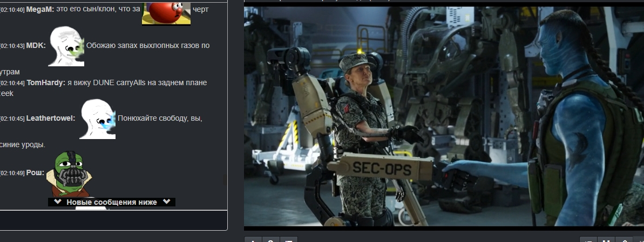The height and width of the screenshot is (242, 644).
Task: Select the username TomHardy in chat
Action: (46, 83)
